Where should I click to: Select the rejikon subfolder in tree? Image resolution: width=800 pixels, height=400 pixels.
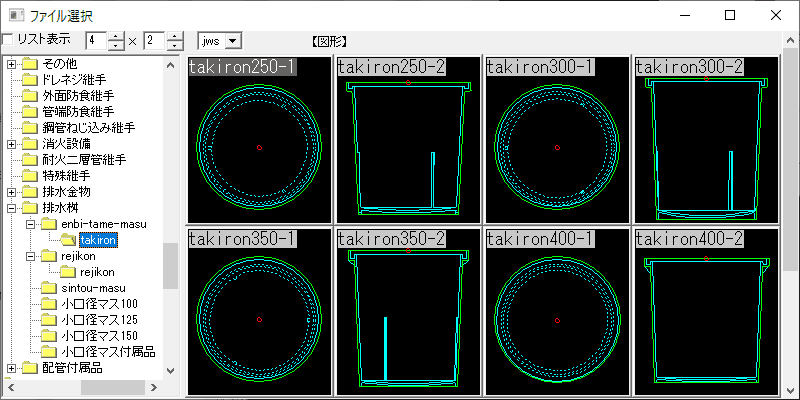tap(97, 272)
